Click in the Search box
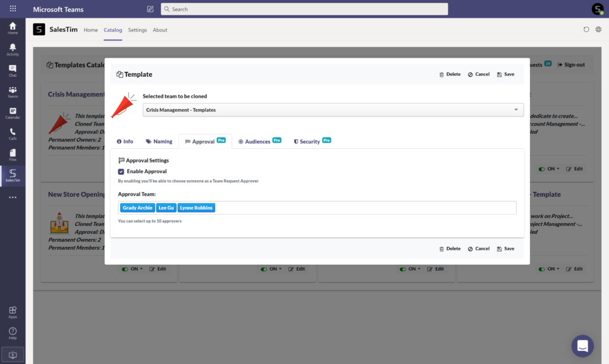 click(304, 9)
